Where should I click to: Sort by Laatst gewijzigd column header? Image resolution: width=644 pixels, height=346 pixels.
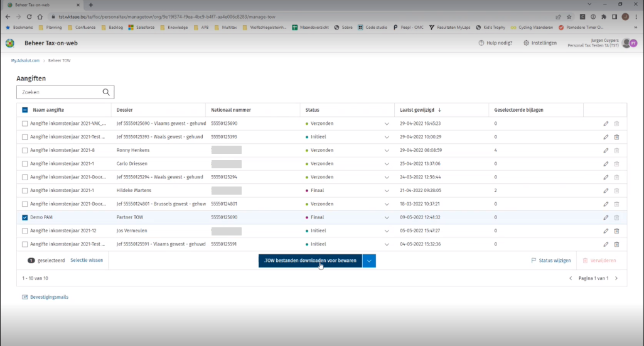[x=421, y=110]
